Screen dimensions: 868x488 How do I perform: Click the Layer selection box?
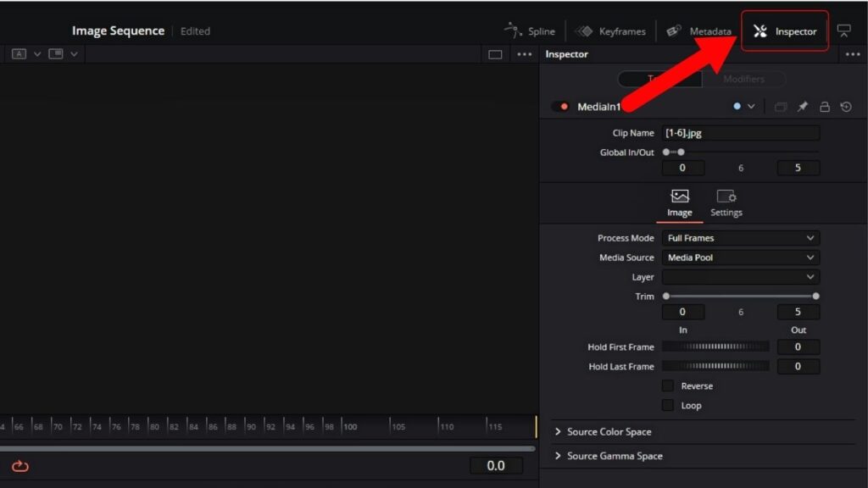(x=740, y=276)
